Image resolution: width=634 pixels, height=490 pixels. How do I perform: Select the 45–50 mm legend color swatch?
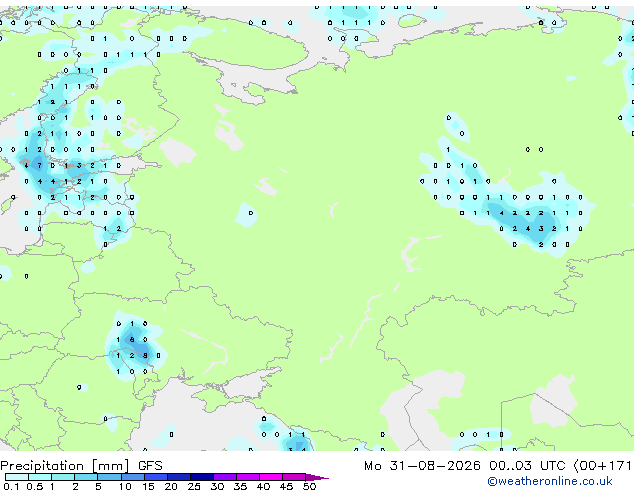294,477
